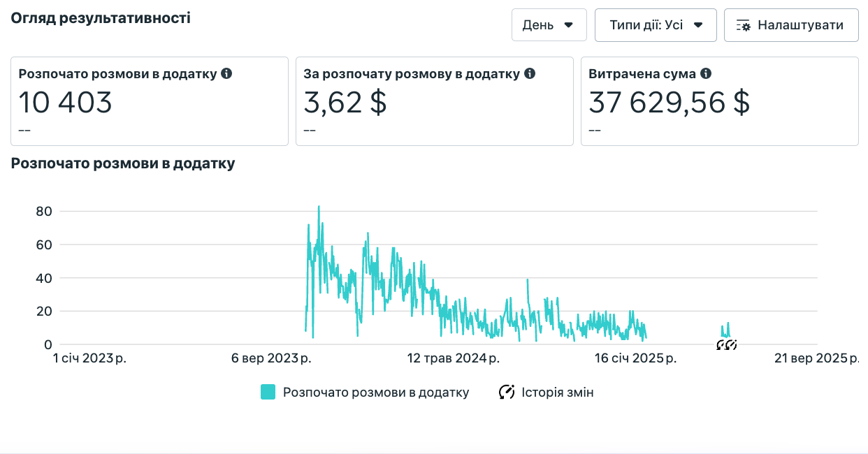Click info icon in the 10 403 metric card title
The width and height of the screenshot is (868, 454).
point(226,73)
